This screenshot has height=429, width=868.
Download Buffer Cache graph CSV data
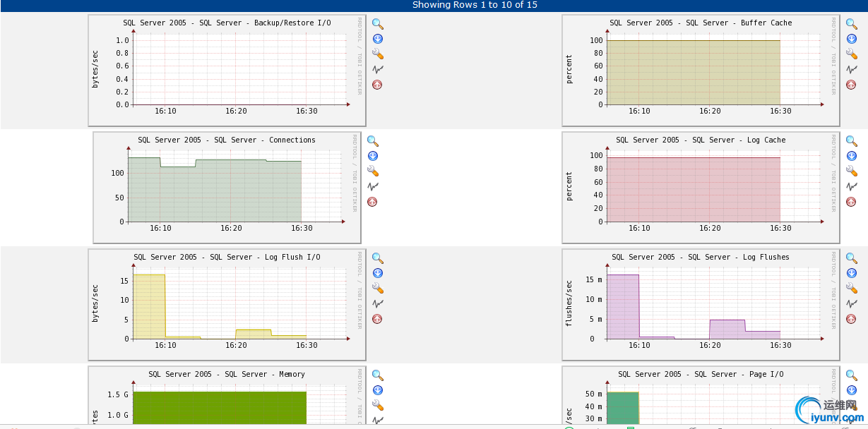(852, 39)
